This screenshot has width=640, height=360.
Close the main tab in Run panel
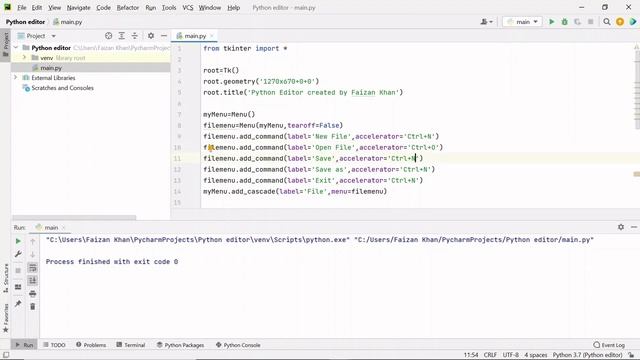tap(64, 227)
